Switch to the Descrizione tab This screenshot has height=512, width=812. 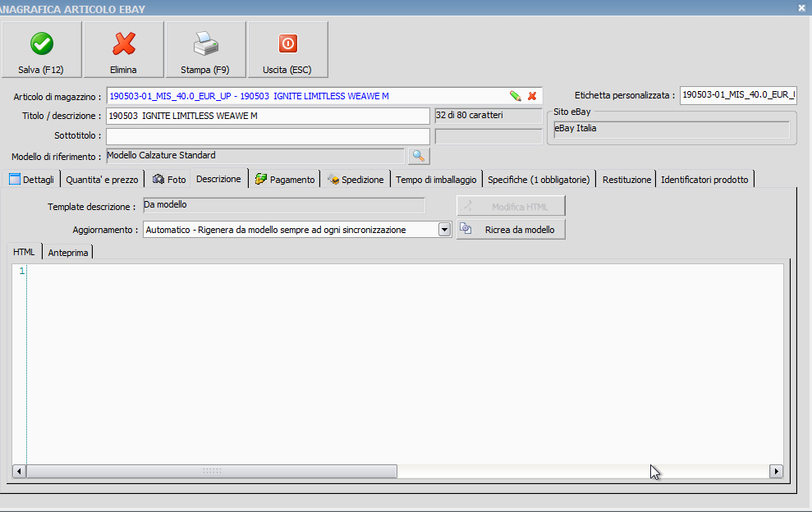point(218,179)
